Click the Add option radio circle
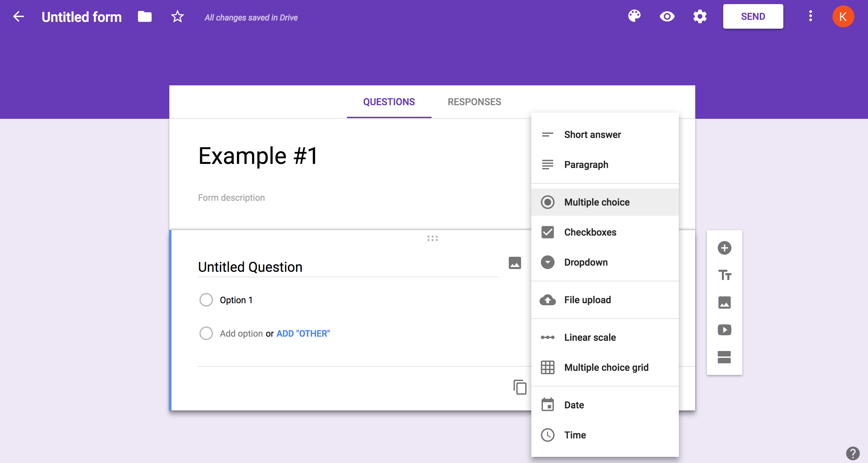 206,333
